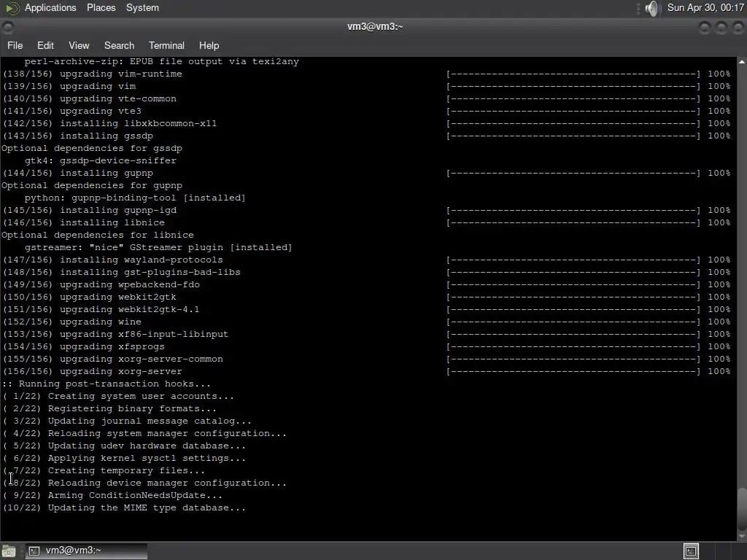Image resolution: width=747 pixels, height=560 pixels.
Task: Click the progress bar of vim-runtime row
Action: coord(573,74)
